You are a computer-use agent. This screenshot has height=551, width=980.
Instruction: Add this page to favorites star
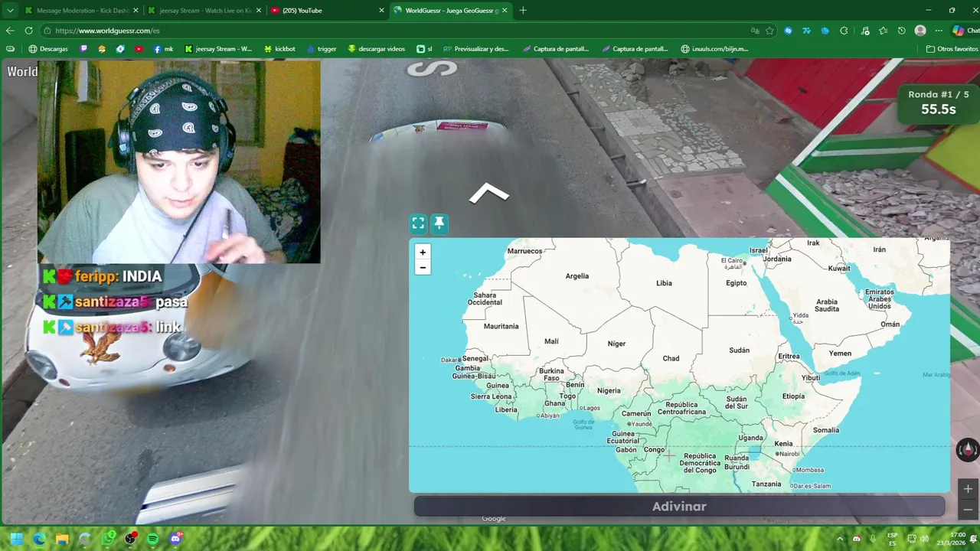coord(769,31)
